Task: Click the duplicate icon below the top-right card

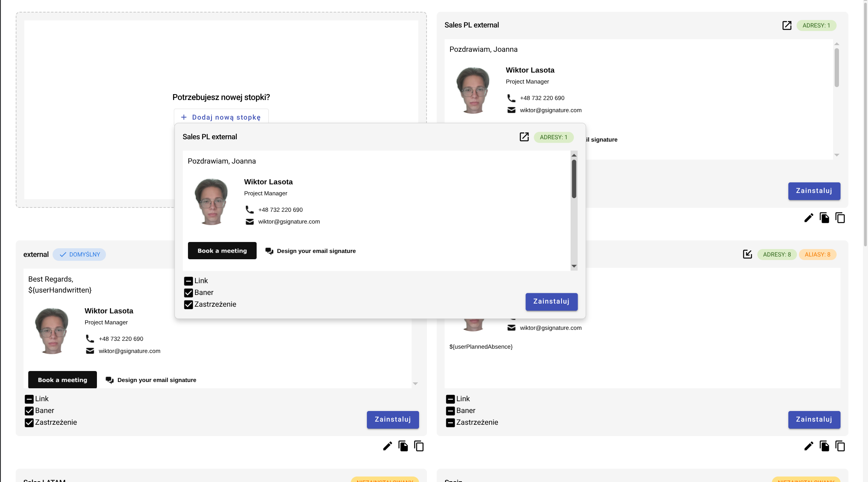Action: pos(824,218)
